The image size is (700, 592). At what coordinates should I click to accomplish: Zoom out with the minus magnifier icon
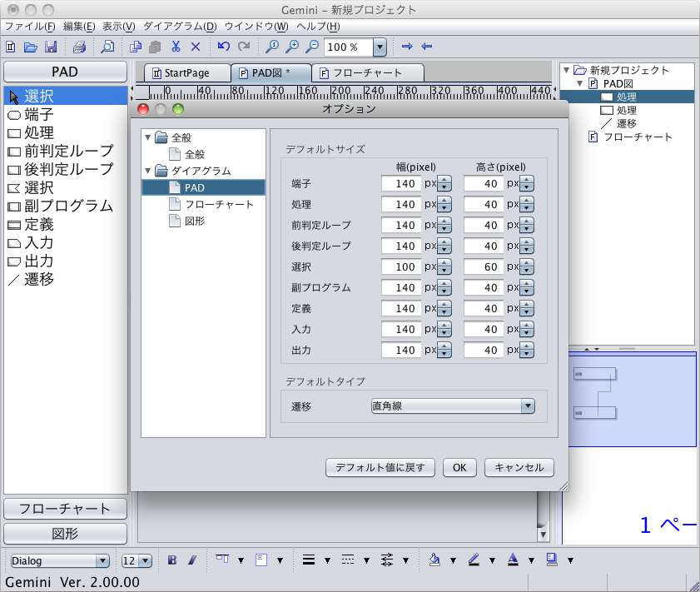click(312, 47)
